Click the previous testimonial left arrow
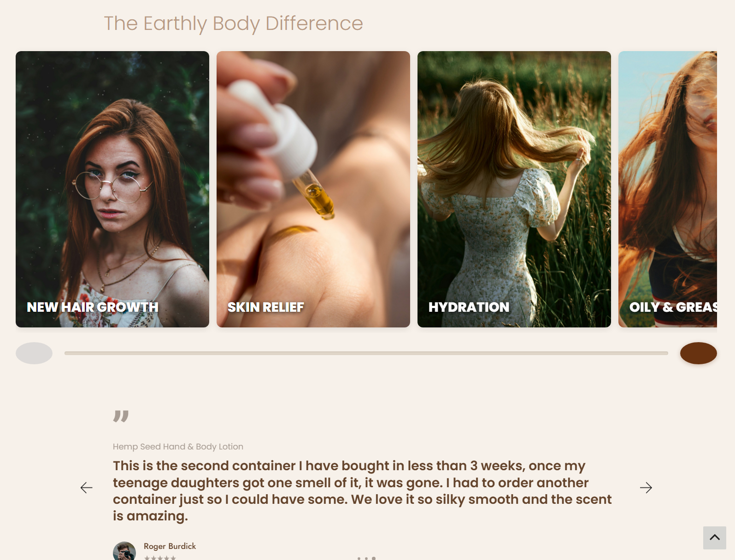This screenshot has height=560, width=735. (x=86, y=488)
